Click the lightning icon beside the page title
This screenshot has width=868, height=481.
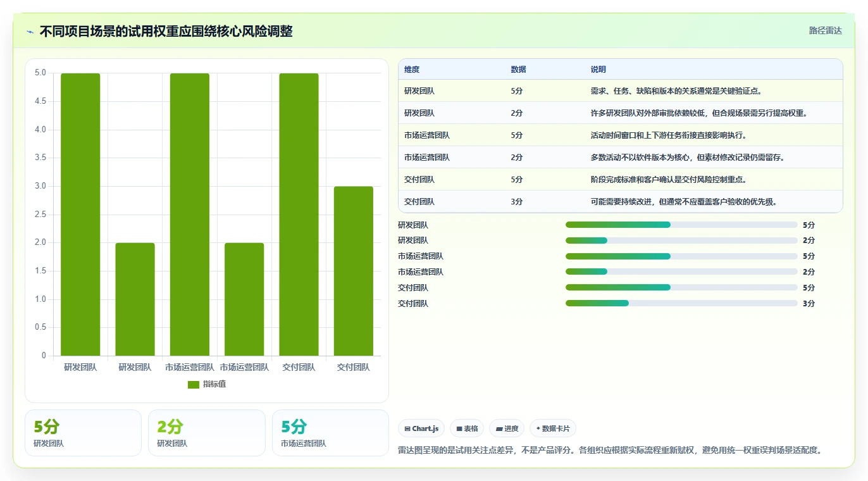(x=30, y=32)
